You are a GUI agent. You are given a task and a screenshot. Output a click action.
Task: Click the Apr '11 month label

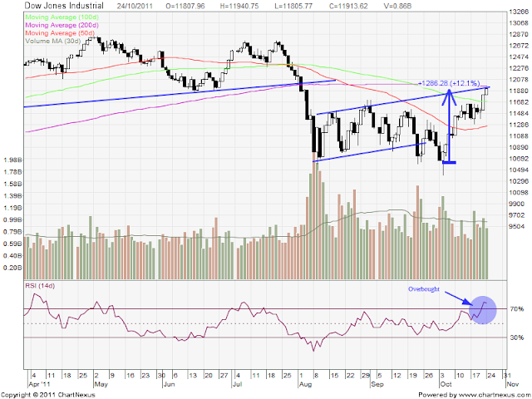(39, 384)
